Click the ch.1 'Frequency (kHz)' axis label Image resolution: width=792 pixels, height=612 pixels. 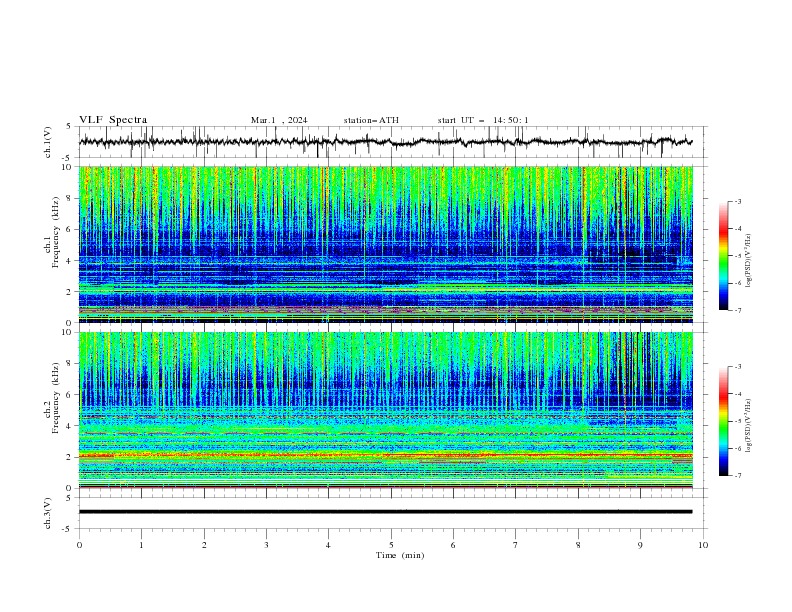pyautogui.click(x=55, y=233)
